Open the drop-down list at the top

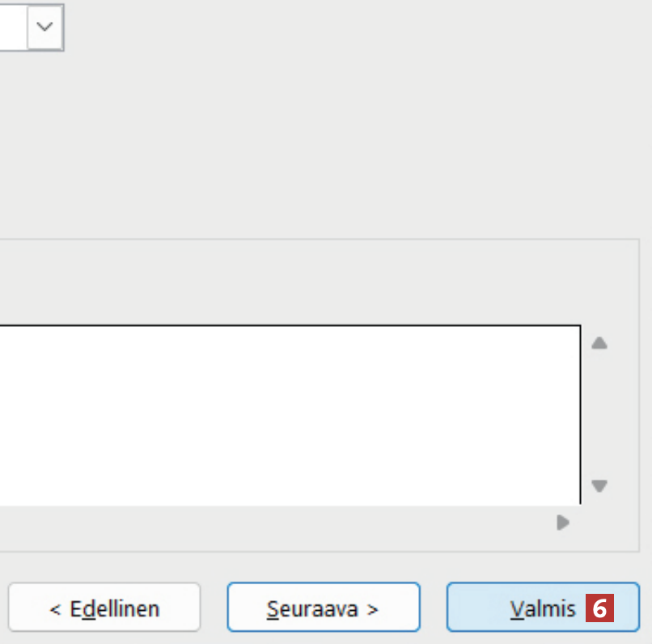[45, 27]
